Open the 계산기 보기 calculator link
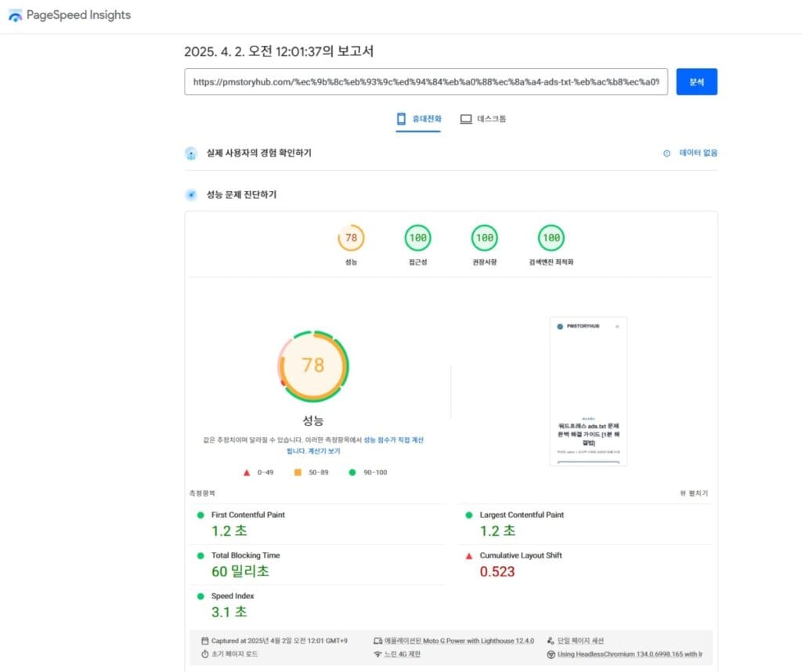This screenshot has width=802, height=672. pos(323,451)
